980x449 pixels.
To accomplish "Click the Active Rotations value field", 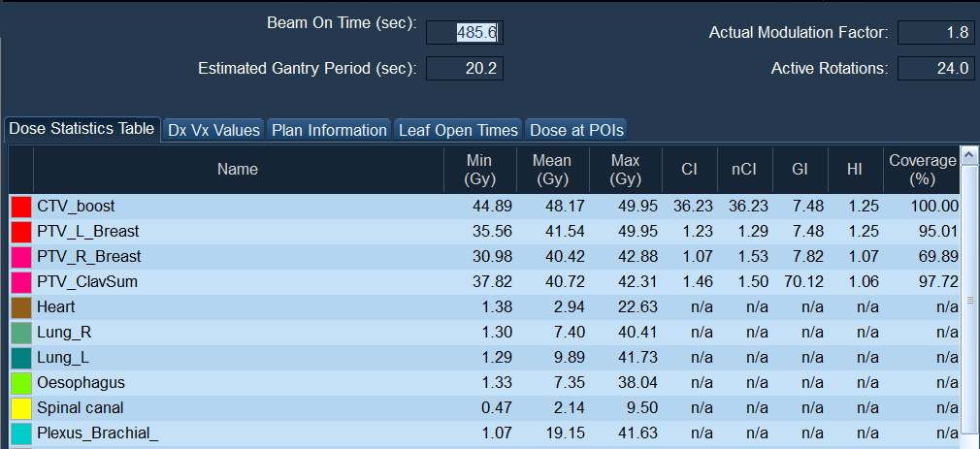I will point(935,69).
